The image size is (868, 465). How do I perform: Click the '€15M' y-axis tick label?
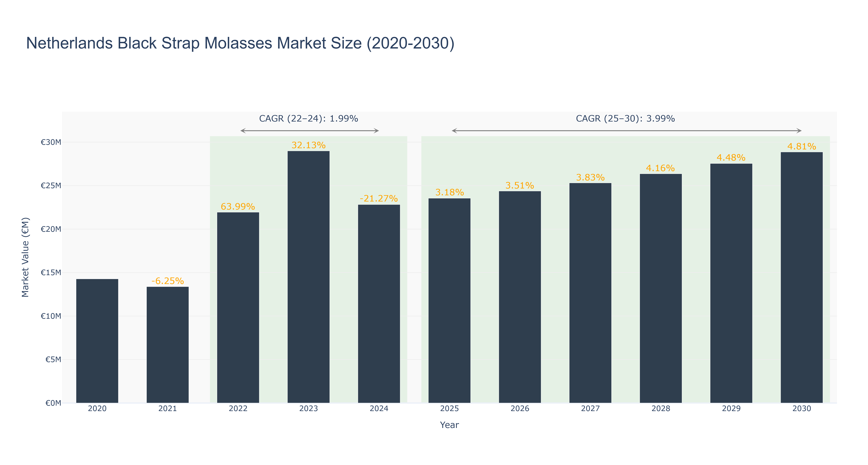click(x=51, y=273)
